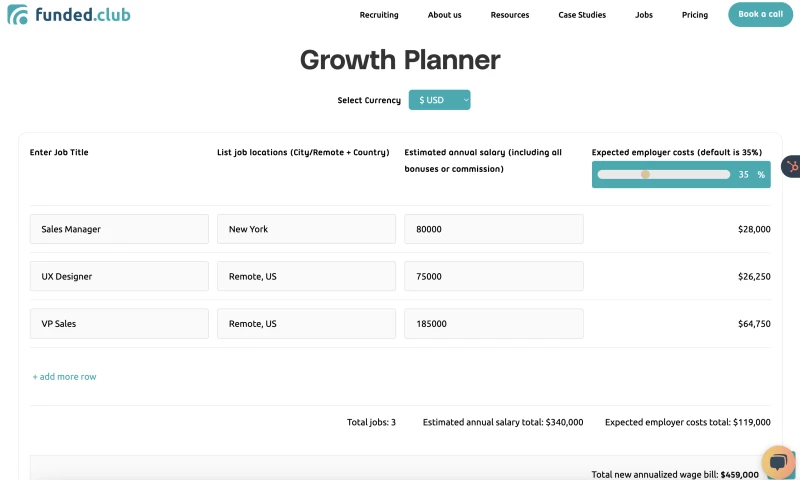Click the employer costs slider handle
This screenshot has width=800, height=480.
(645, 174)
